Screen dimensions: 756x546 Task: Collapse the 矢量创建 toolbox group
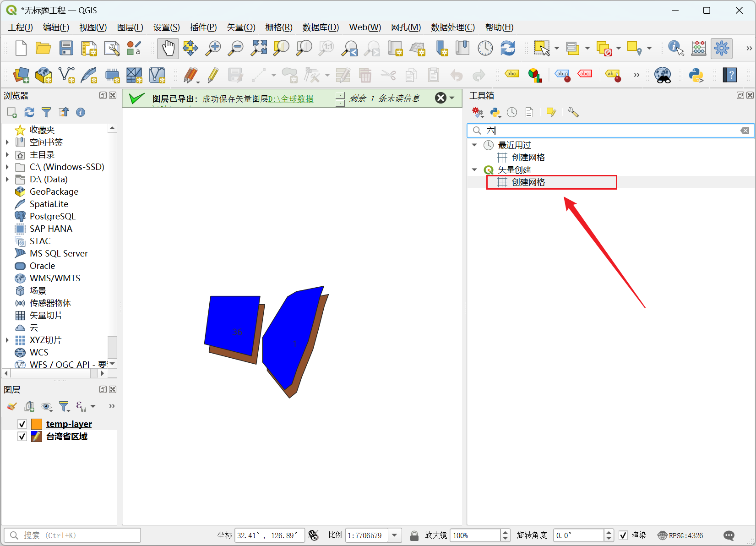pos(474,170)
